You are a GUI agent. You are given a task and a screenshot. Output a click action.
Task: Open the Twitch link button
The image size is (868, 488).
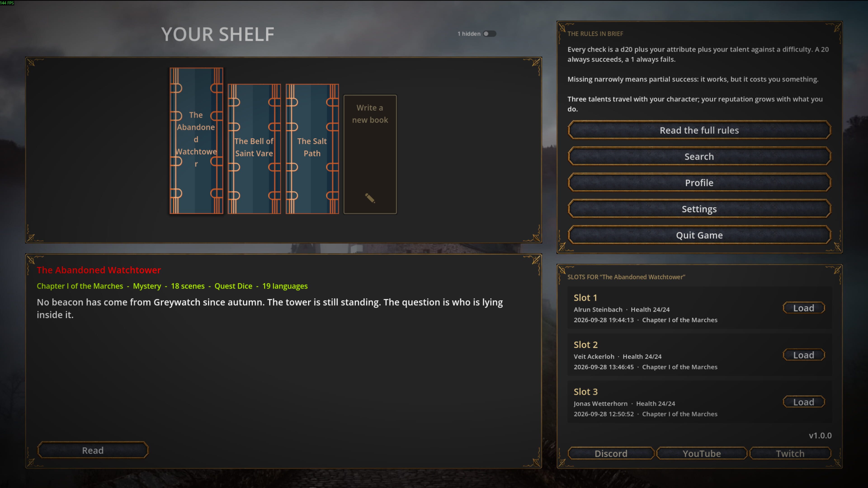coord(790,453)
